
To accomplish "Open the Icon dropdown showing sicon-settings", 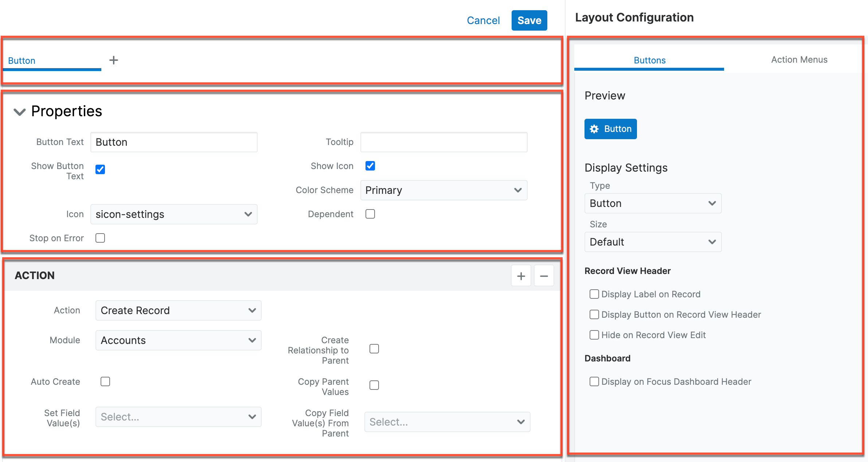I will tap(174, 214).
